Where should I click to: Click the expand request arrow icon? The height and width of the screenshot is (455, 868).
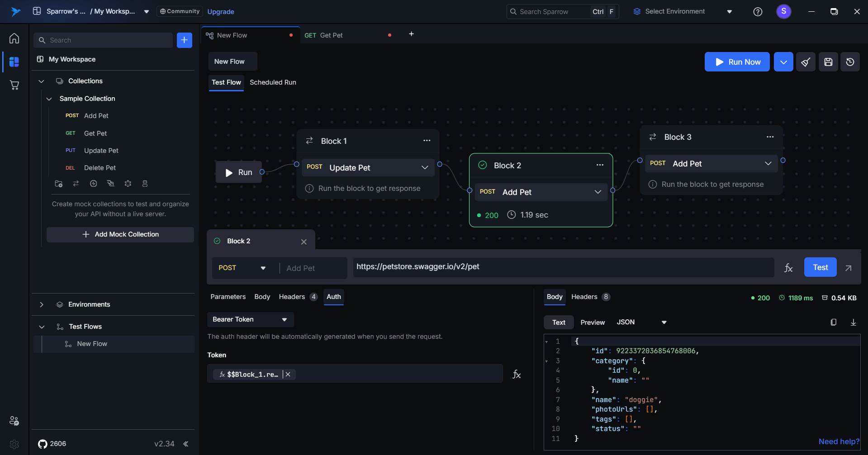click(848, 268)
